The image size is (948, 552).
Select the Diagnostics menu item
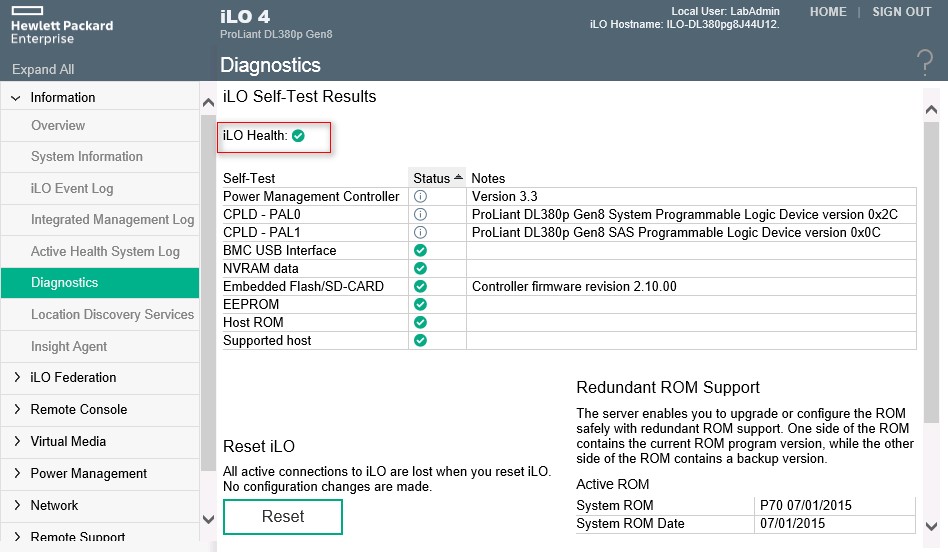coord(100,283)
